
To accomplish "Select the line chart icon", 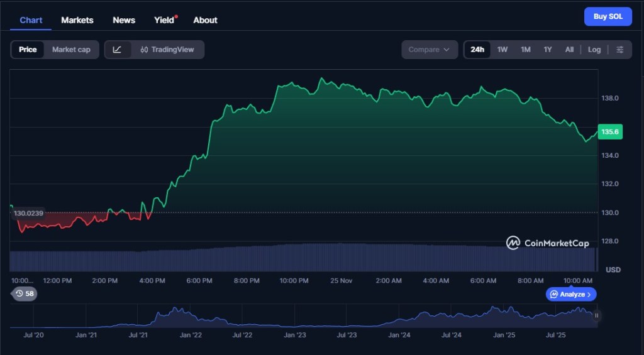I will click(x=118, y=50).
